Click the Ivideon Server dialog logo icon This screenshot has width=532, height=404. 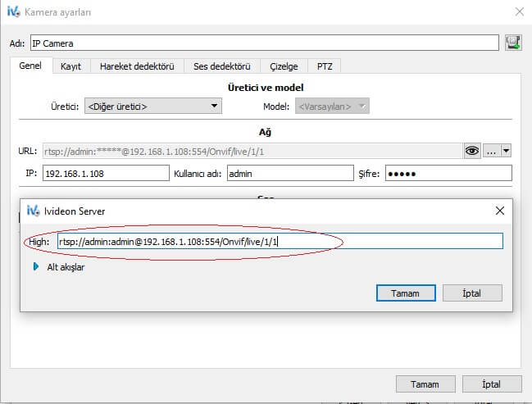34,211
